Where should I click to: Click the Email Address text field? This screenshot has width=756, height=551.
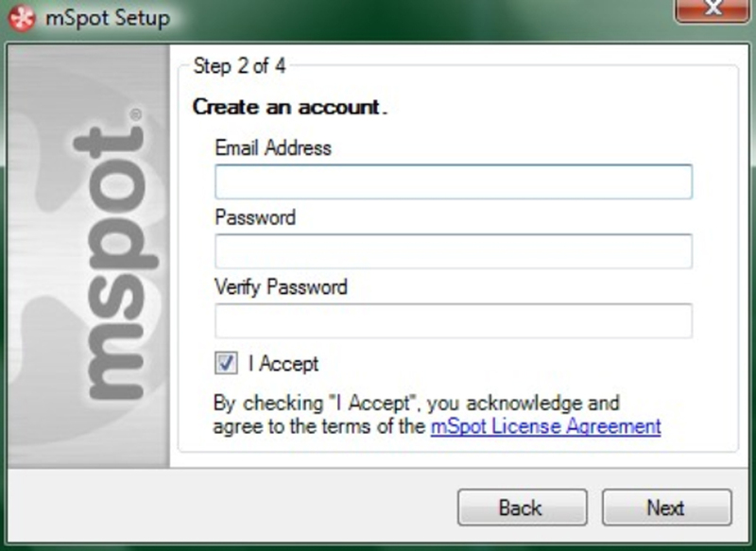[454, 181]
